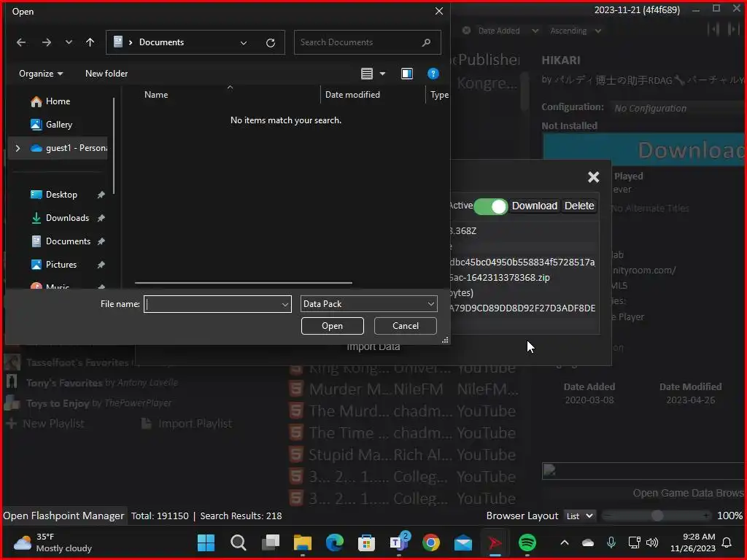The height and width of the screenshot is (560, 747).
Task: Refresh the Documents folder listing
Action: [271, 43]
